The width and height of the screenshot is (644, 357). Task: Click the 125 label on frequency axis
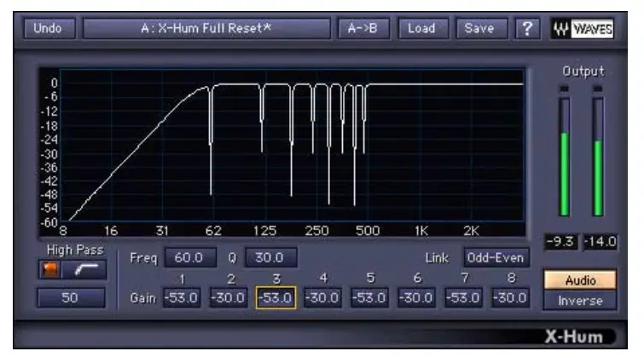pos(265,231)
